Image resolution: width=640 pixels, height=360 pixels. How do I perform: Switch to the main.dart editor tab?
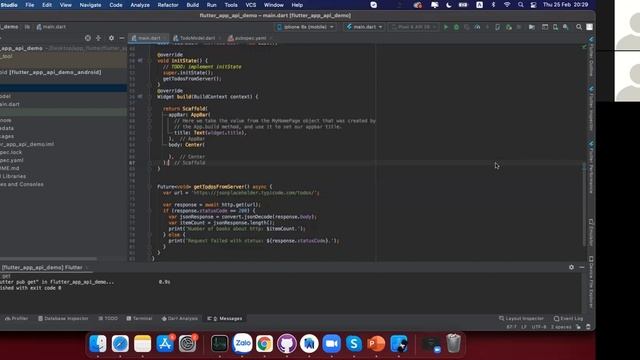[148, 38]
